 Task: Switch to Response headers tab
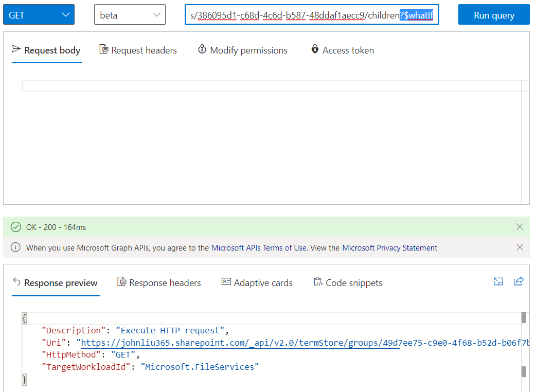pos(159,282)
